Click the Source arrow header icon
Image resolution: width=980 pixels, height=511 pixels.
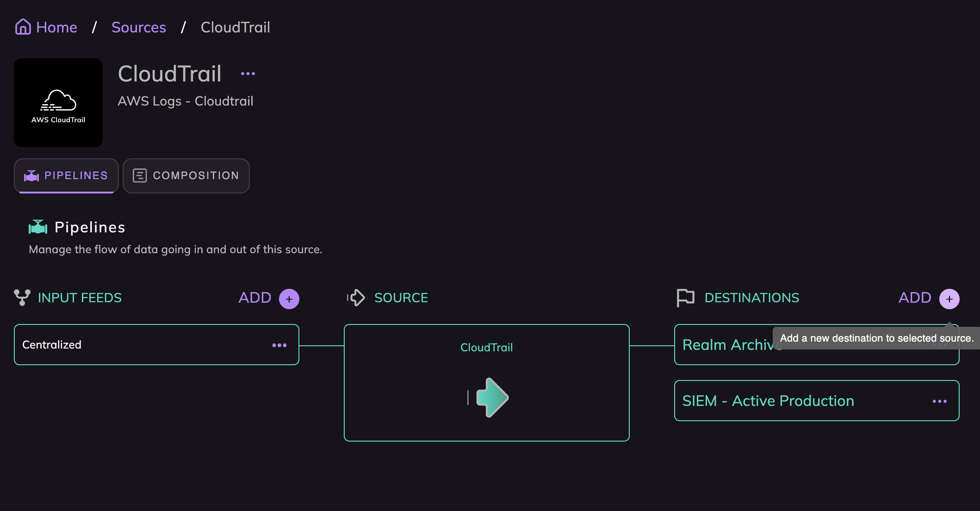(356, 298)
